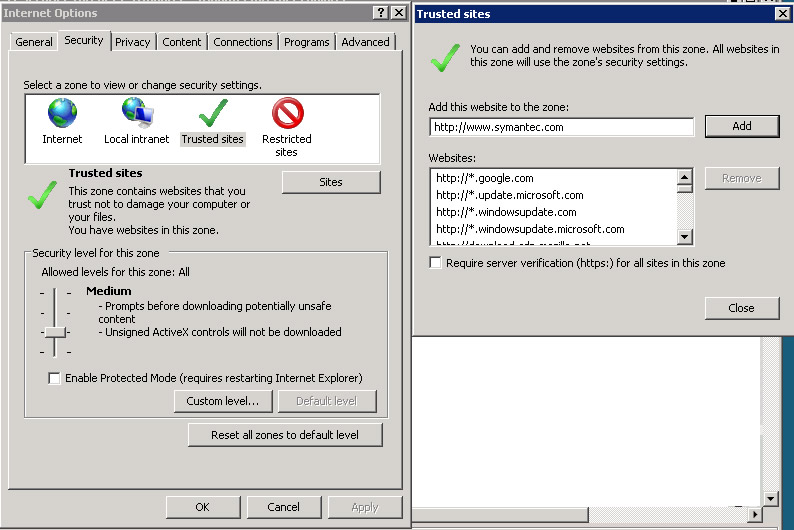Go to the Advanced tab
The height and width of the screenshot is (530, 794).
(x=365, y=42)
